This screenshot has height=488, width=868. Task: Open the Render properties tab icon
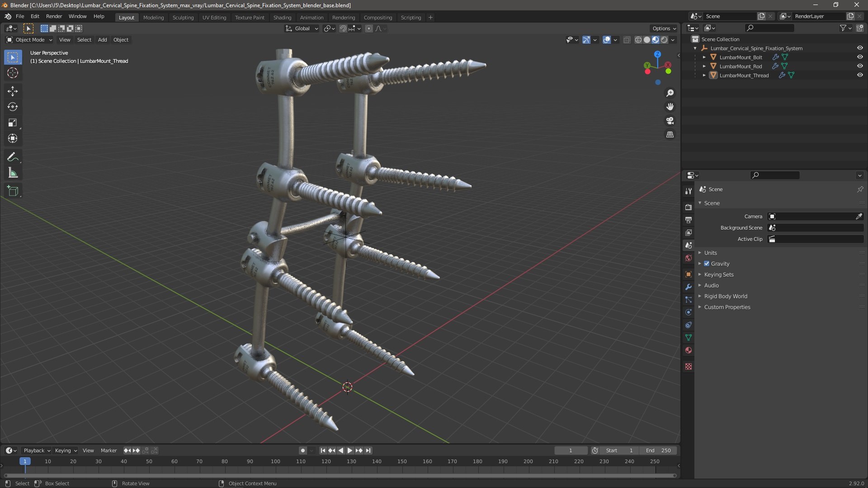point(689,207)
